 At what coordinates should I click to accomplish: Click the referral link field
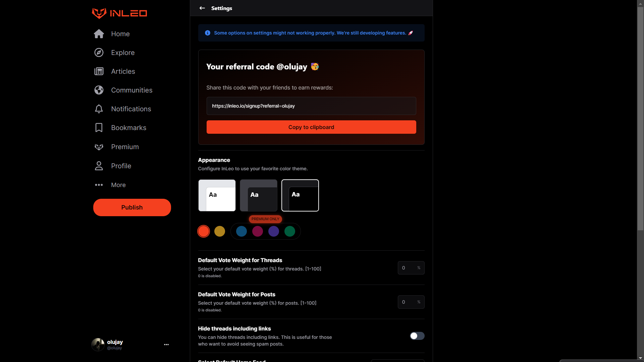click(x=311, y=106)
